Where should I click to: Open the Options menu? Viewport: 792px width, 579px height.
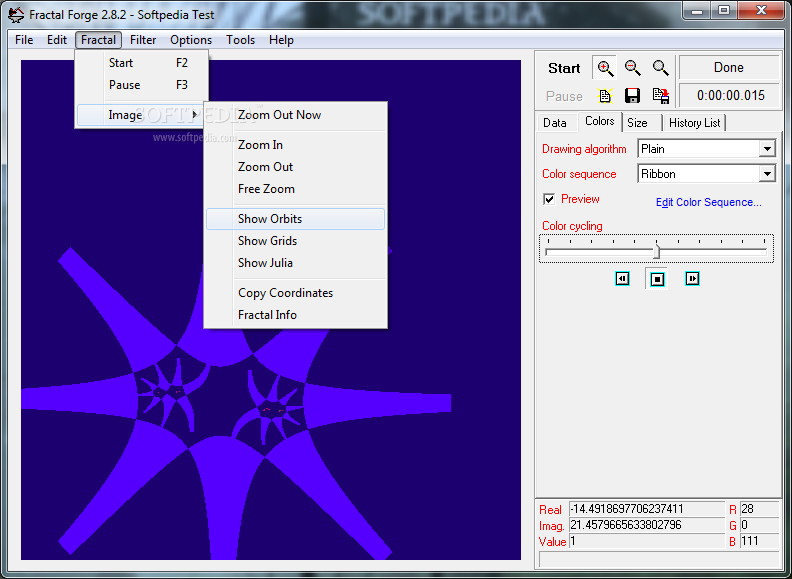tap(191, 40)
